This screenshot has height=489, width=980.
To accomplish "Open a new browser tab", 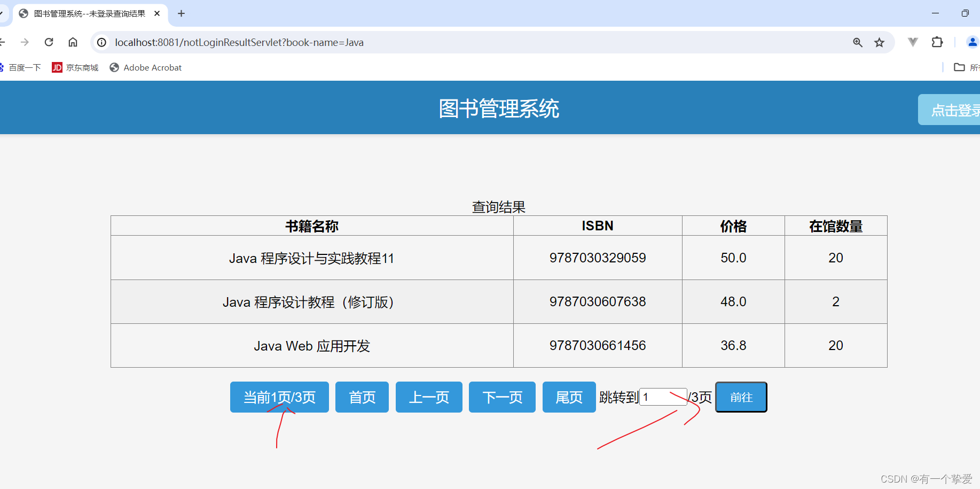I will pos(181,14).
